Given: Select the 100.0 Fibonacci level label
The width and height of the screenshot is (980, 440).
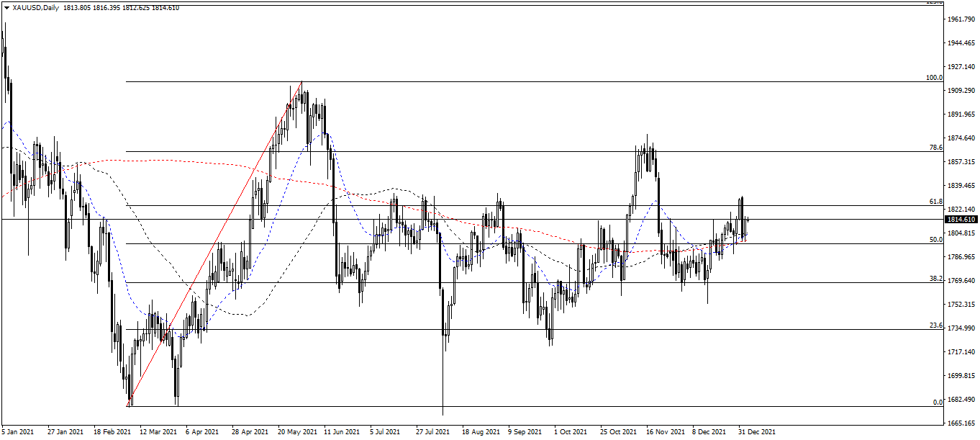Looking at the screenshot, I should 934,77.
